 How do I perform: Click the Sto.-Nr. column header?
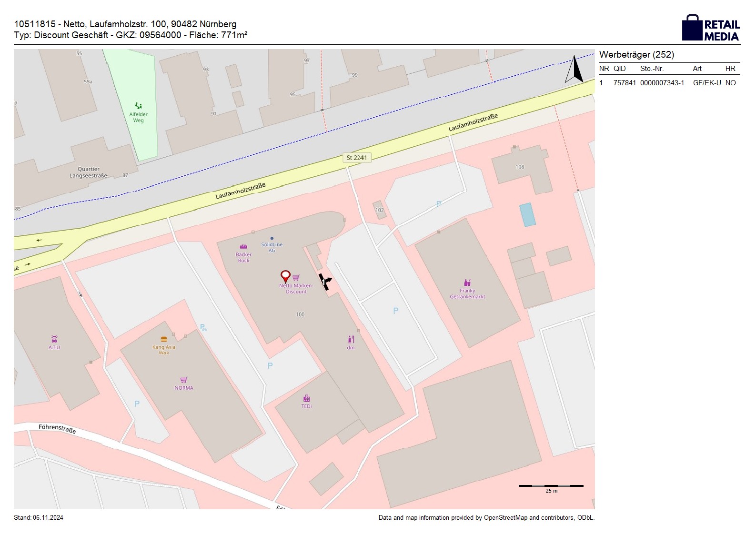pos(652,69)
